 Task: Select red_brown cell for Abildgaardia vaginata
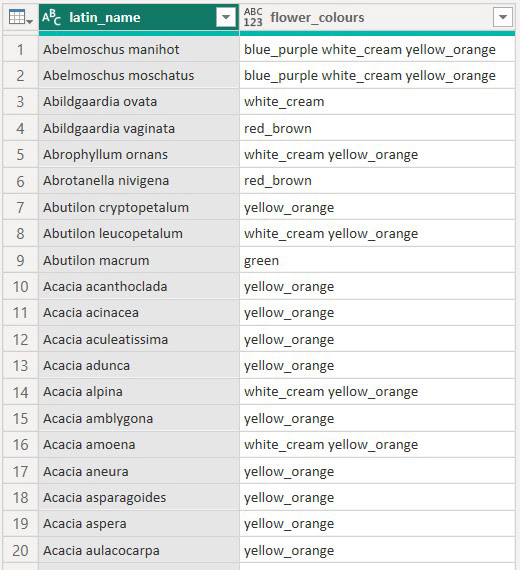click(377, 128)
